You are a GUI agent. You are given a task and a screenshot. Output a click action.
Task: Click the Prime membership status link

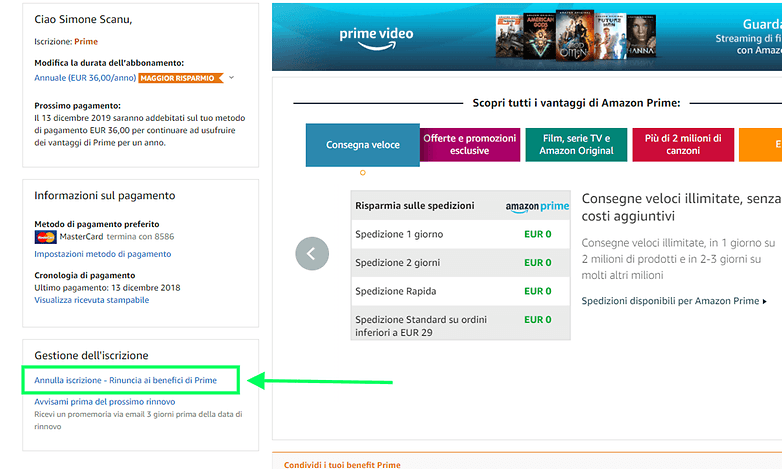point(86,41)
